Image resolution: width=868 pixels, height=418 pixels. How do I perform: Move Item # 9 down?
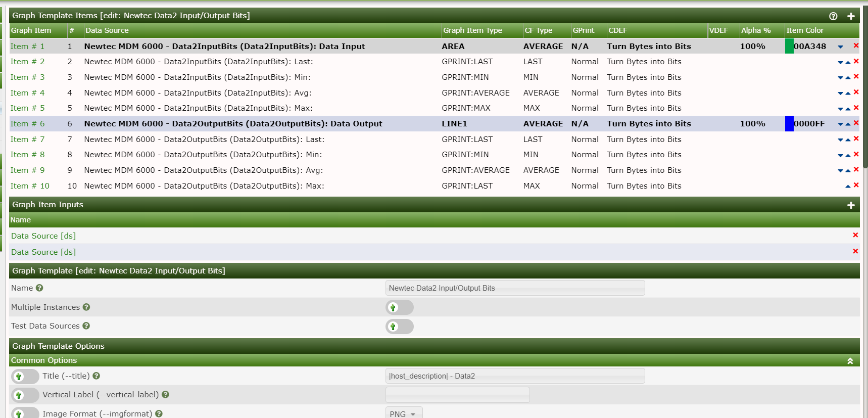840,170
